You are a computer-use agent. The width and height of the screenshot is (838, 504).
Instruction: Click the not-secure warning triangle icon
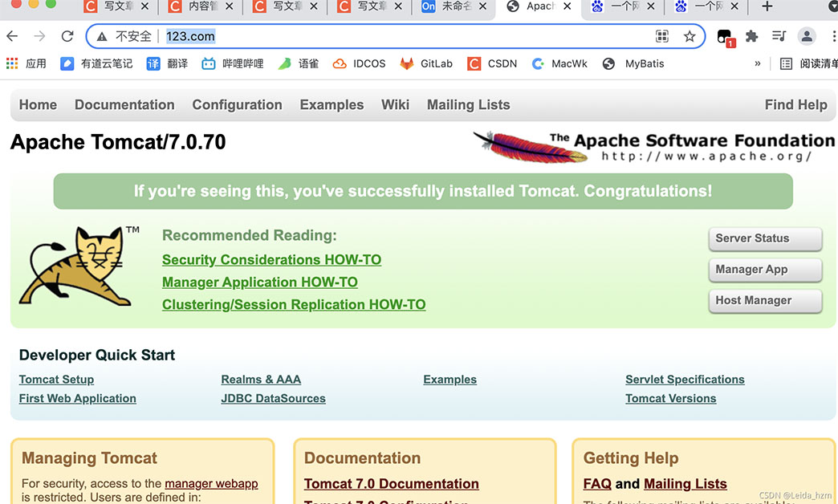click(x=102, y=36)
